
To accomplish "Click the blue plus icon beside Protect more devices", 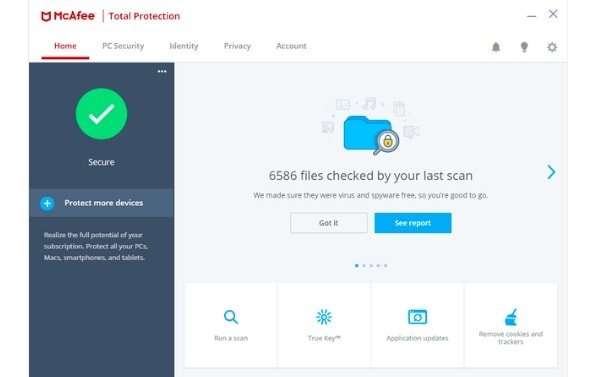I will (47, 203).
